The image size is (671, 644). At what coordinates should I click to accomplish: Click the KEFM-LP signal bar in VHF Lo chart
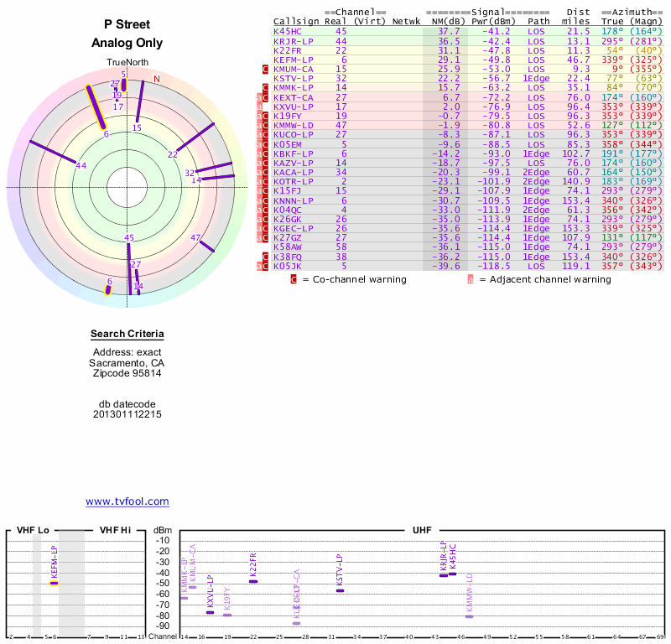[x=55, y=582]
